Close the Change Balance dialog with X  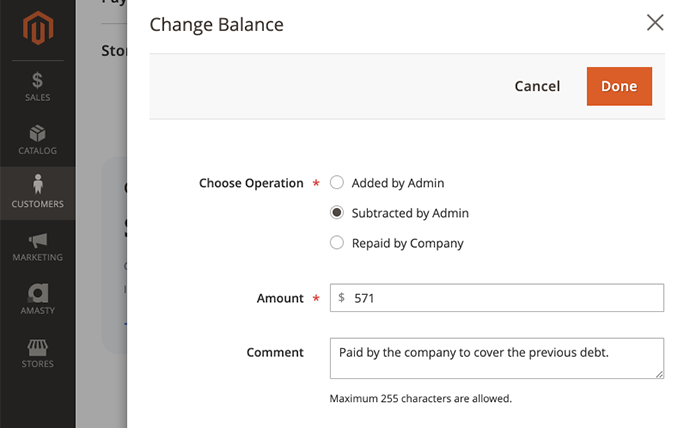point(655,23)
